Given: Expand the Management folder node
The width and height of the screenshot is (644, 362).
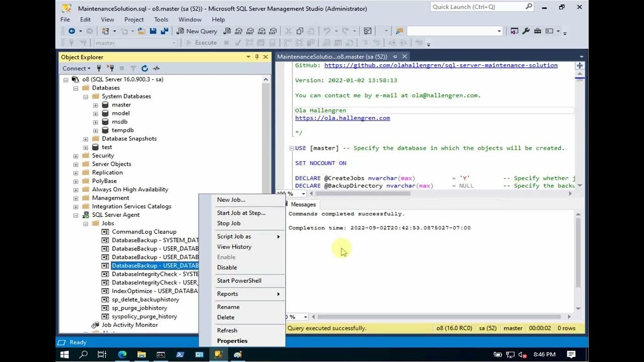Looking at the screenshot, I should (x=76, y=198).
